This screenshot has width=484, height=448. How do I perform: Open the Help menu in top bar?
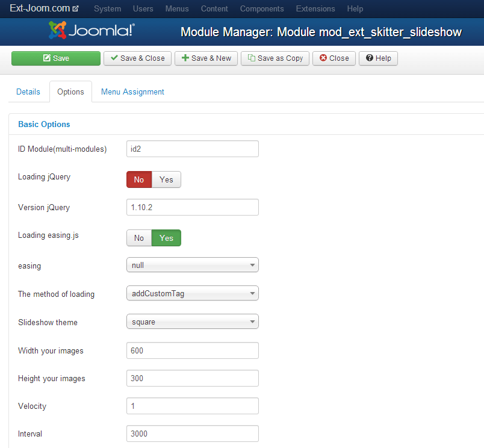[x=355, y=8]
